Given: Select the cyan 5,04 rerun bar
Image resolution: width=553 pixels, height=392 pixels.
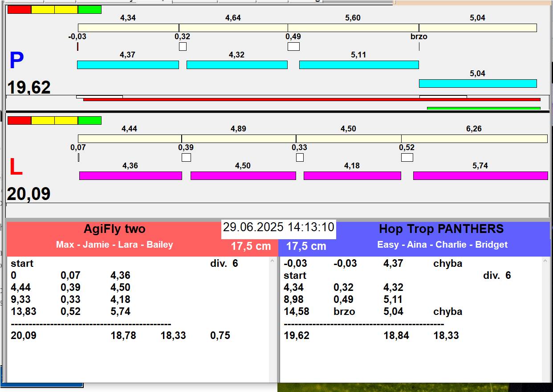Looking at the screenshot, I should click(x=478, y=83).
